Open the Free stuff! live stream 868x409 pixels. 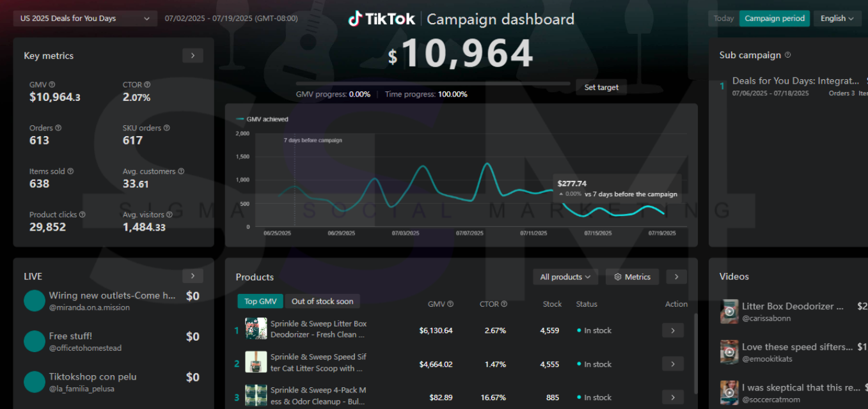pos(70,336)
